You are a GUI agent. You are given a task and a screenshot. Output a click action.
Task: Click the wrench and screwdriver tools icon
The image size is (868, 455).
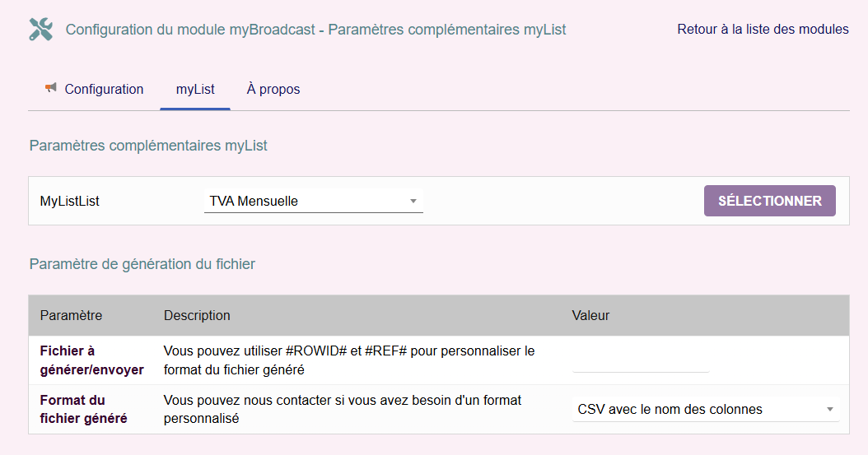pos(40,30)
